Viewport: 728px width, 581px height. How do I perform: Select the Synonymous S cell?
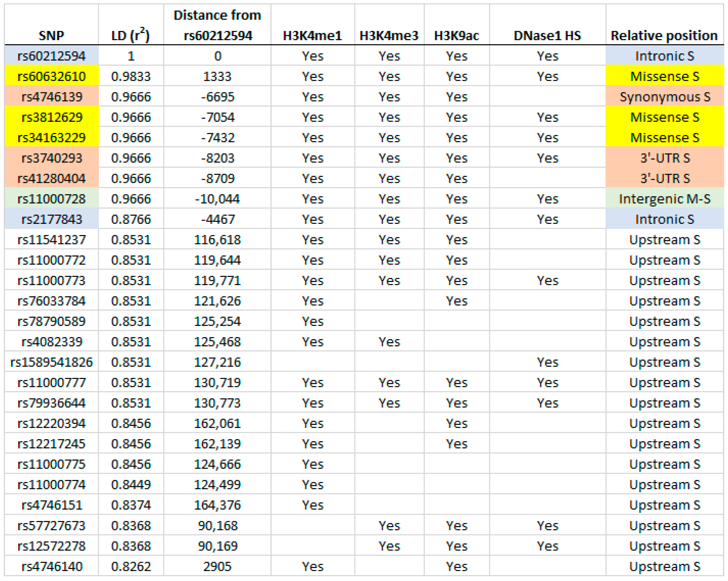(664, 97)
